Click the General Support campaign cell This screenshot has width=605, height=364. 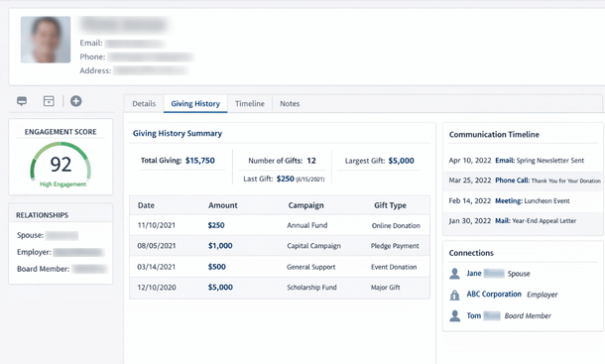311,267
